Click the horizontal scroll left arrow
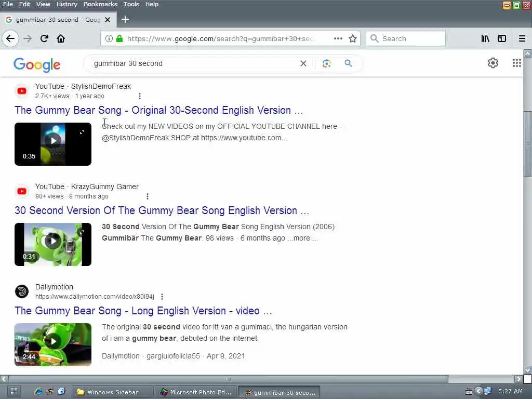The height and width of the screenshot is (399, 532). point(4,379)
